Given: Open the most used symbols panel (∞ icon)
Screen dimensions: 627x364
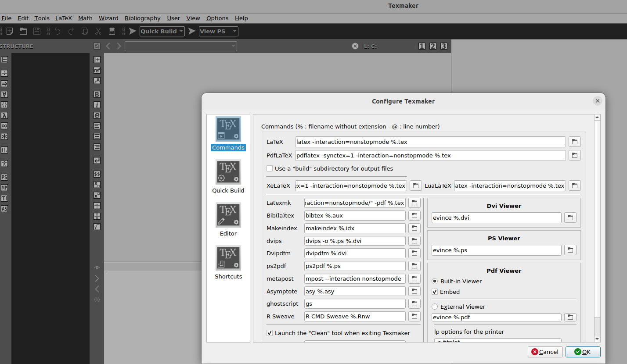Looking at the screenshot, I should click(x=4, y=126).
